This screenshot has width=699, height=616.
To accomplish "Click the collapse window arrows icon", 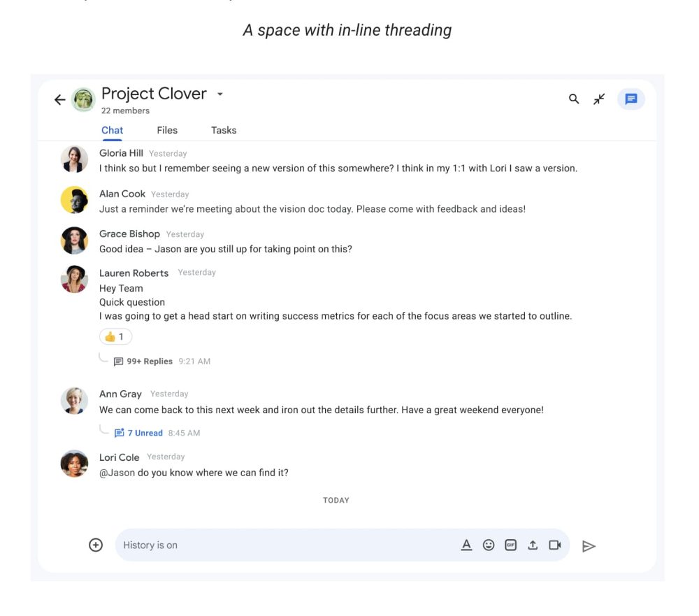I will coord(599,99).
